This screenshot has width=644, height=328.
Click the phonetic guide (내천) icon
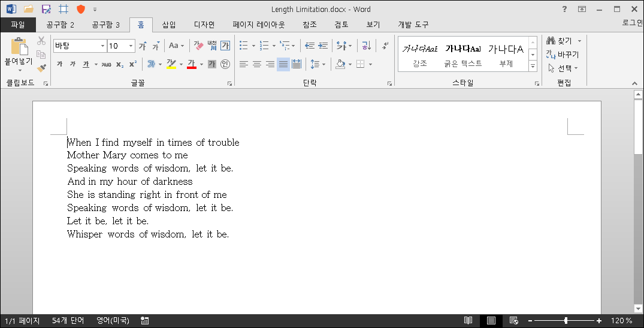click(x=212, y=46)
